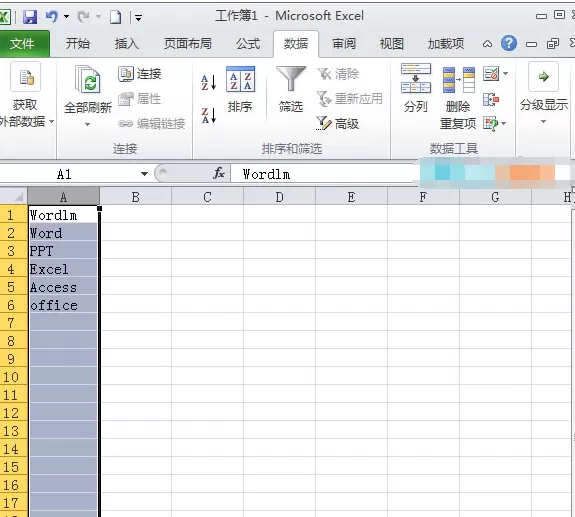
Task: Switch to the 公式 tab
Action: (x=248, y=44)
